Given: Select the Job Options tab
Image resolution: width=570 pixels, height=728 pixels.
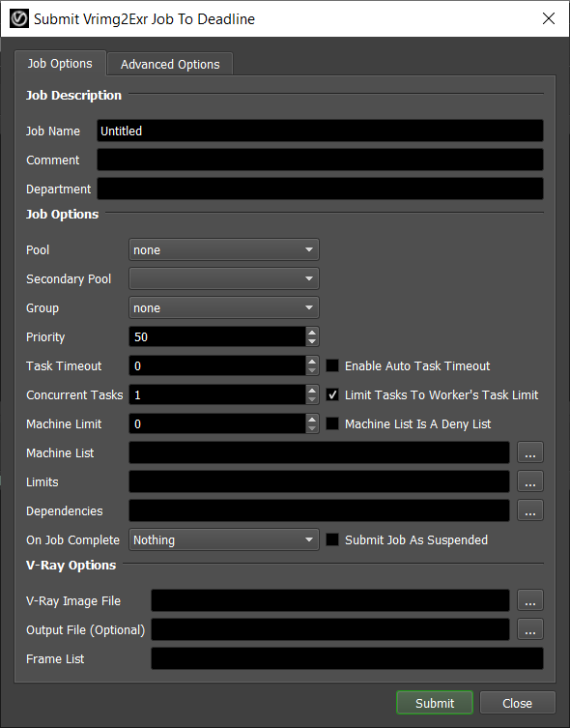Looking at the screenshot, I should click(x=60, y=63).
